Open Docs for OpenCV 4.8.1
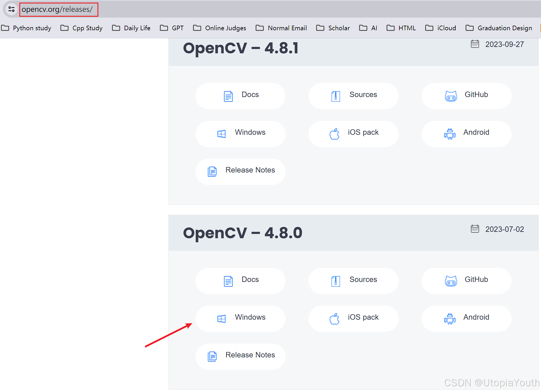The width and height of the screenshot is (541, 392). pos(241,96)
